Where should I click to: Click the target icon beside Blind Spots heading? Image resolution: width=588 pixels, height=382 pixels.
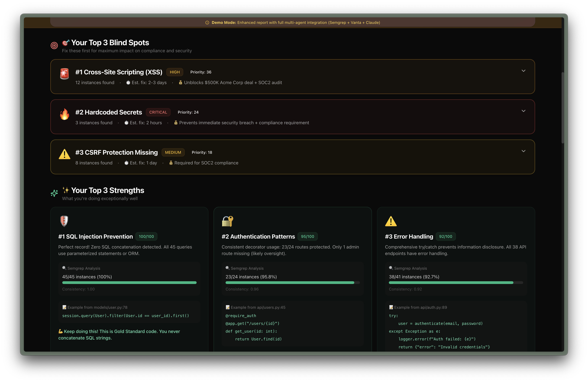point(54,45)
